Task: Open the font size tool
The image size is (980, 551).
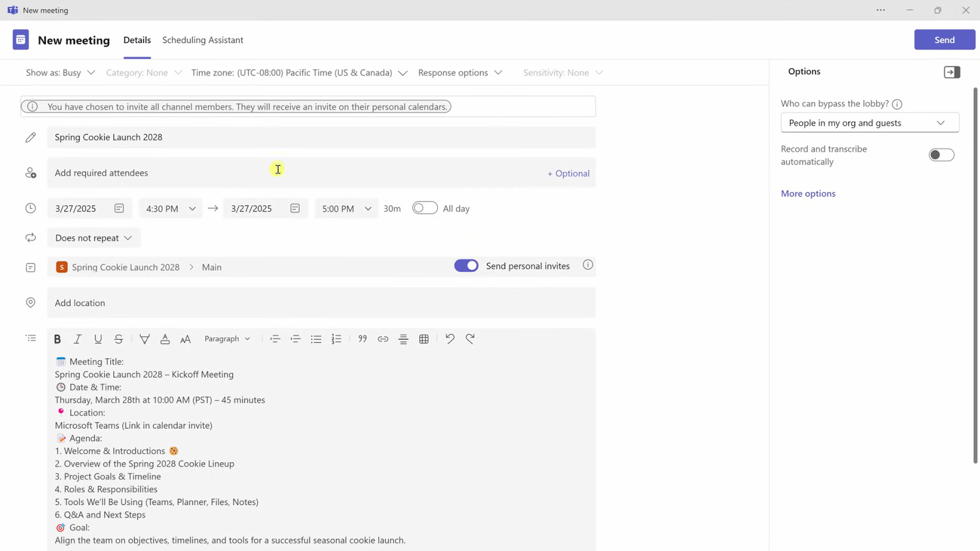Action: point(186,339)
